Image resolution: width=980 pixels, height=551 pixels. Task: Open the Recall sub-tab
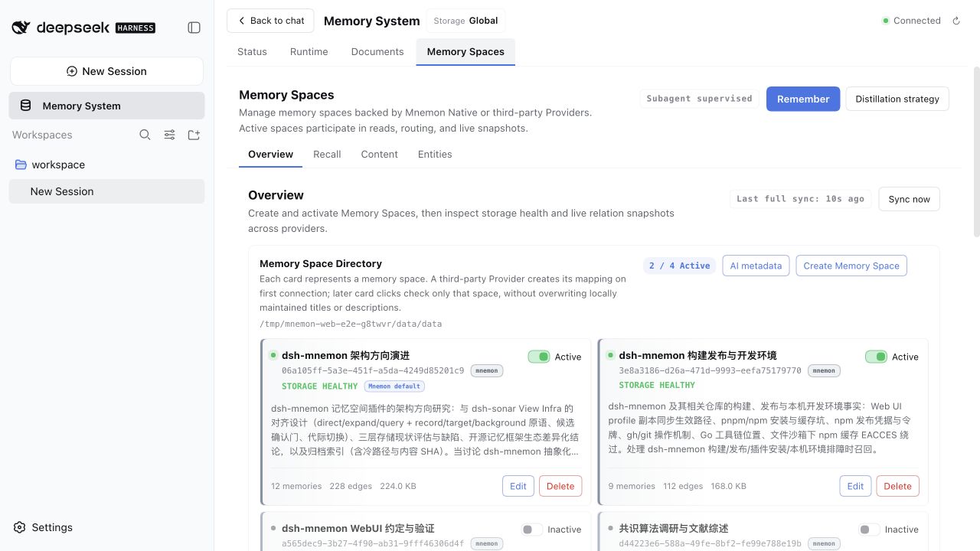[327, 154]
